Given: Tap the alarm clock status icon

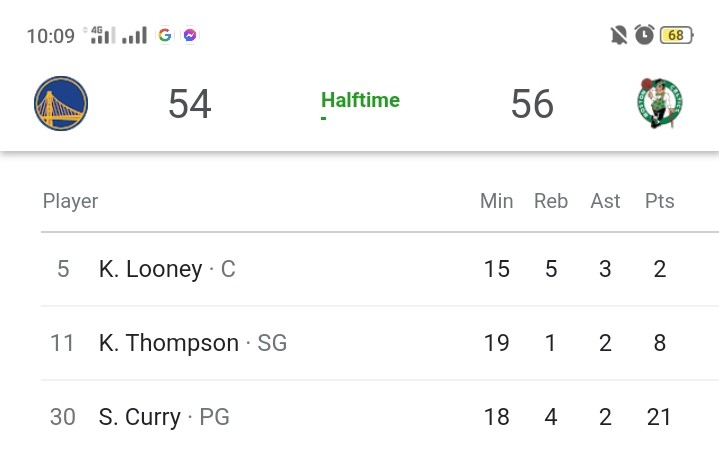Looking at the screenshot, I should pyautogui.click(x=644, y=35).
